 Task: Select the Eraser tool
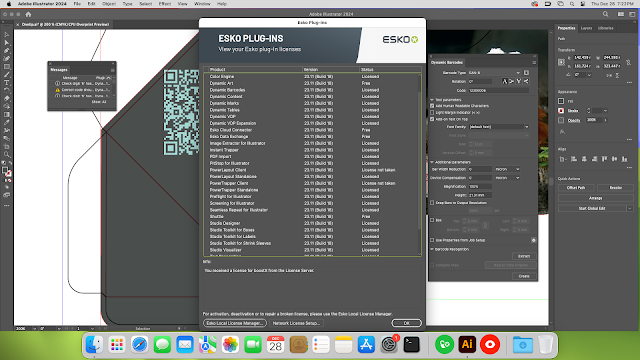click(7, 98)
